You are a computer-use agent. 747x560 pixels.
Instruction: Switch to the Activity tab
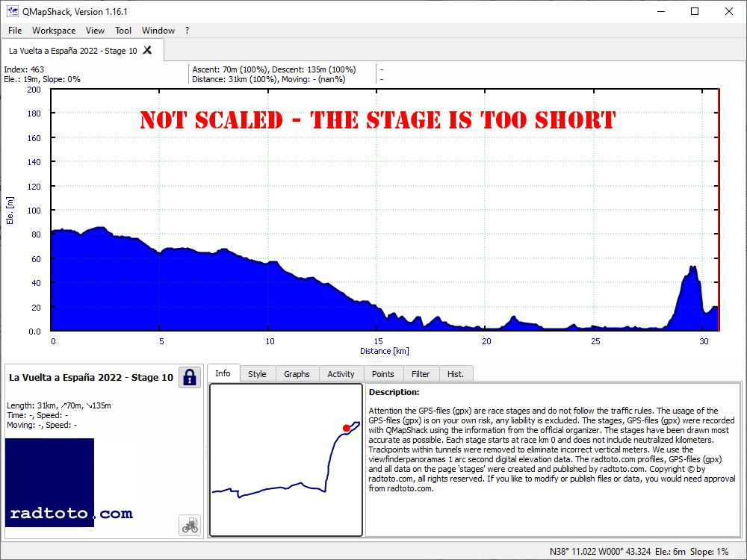point(341,374)
